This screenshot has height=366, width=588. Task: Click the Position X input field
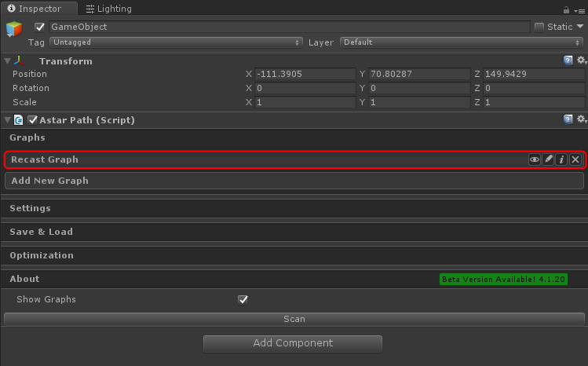pos(305,74)
